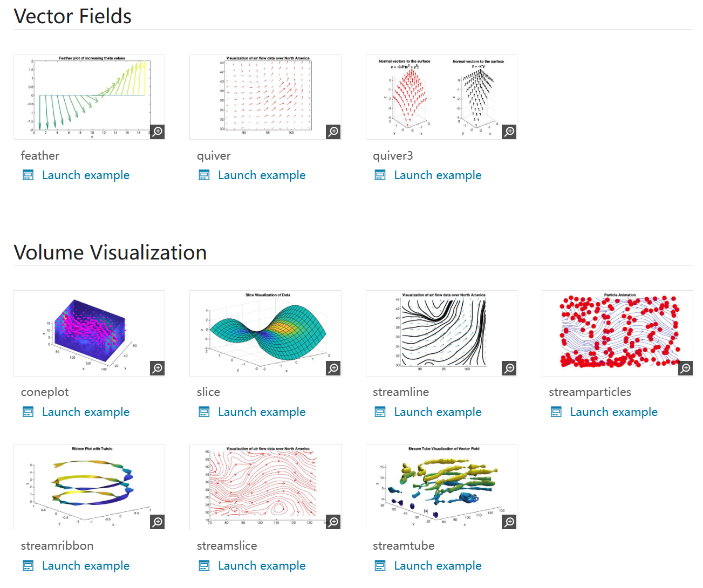Open Launch example link under quiver3

(x=438, y=175)
